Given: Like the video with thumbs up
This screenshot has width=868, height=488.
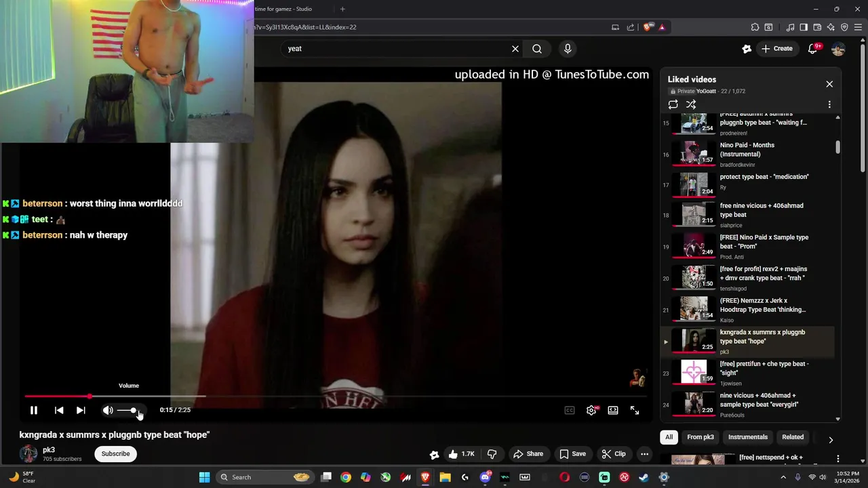Looking at the screenshot, I should pos(460,454).
